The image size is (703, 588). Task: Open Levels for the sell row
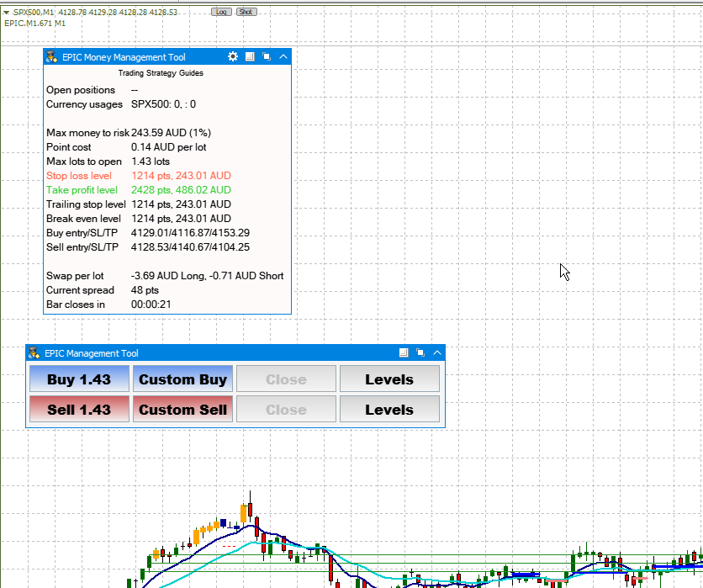(x=389, y=410)
